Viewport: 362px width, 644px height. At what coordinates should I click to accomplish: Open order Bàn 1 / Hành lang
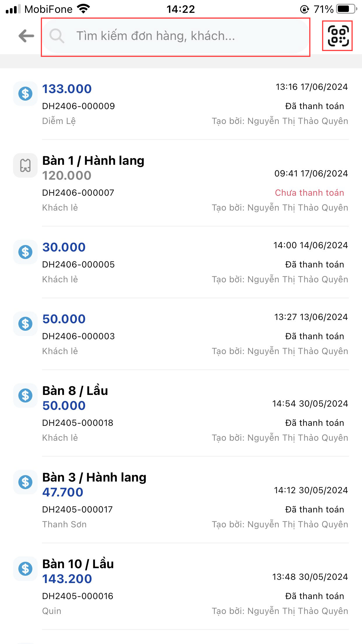coord(93,161)
